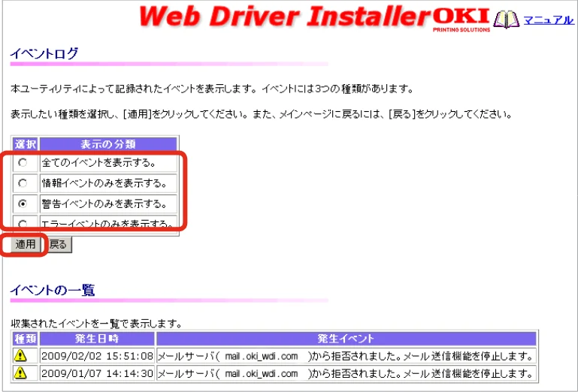Click the 種類 column header
Image resolution: width=578 pixels, height=392 pixels.
[x=25, y=339]
